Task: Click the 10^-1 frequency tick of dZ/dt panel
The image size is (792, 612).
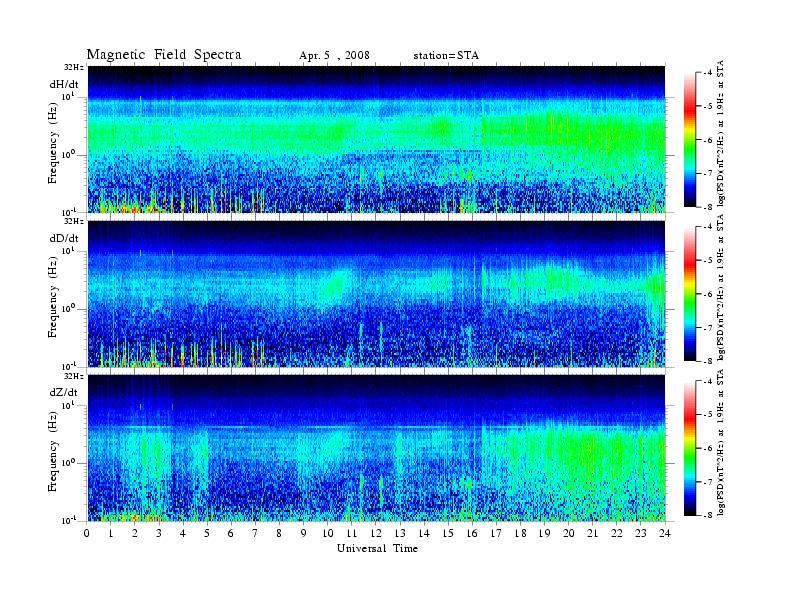Action: [68, 520]
